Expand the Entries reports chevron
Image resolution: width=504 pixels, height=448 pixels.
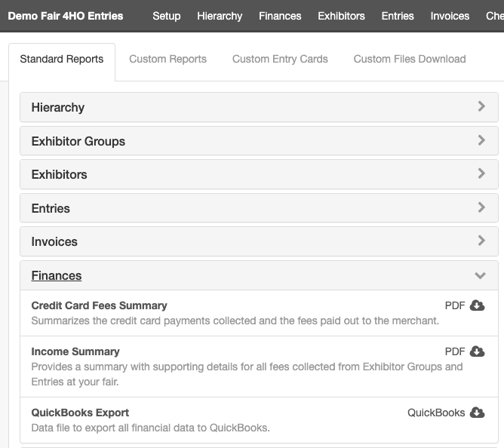481,207
